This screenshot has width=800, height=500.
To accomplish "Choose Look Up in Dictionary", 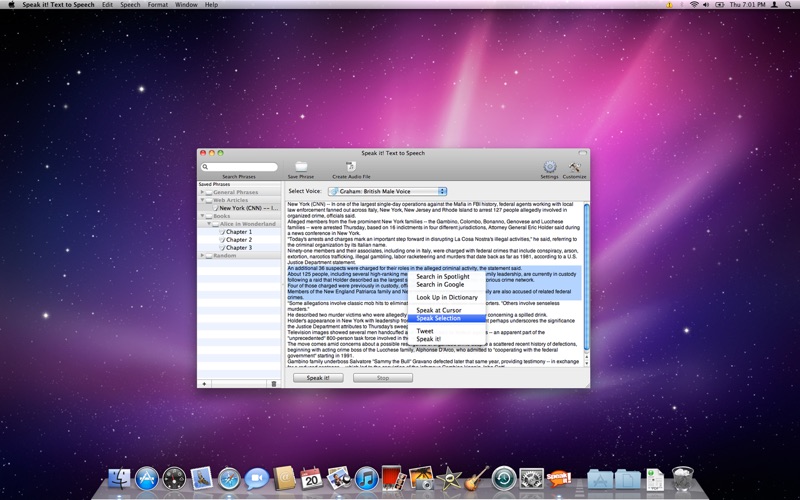I will click(x=446, y=297).
